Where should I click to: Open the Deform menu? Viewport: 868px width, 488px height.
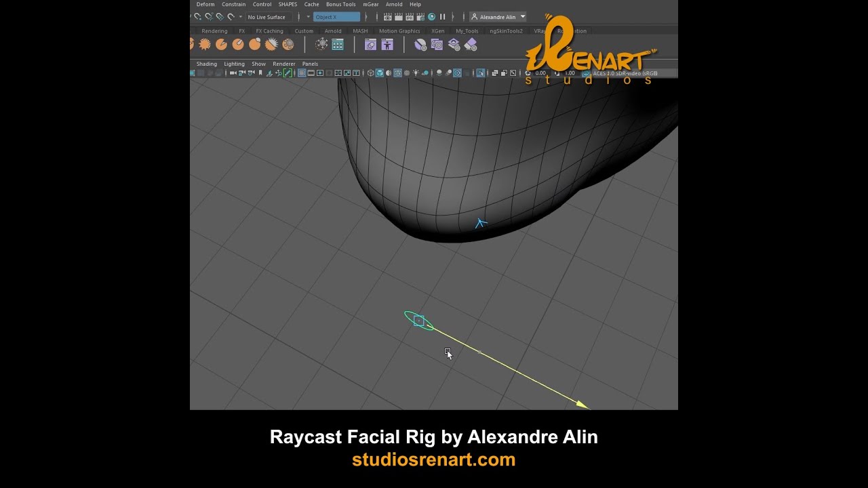pyautogui.click(x=205, y=4)
